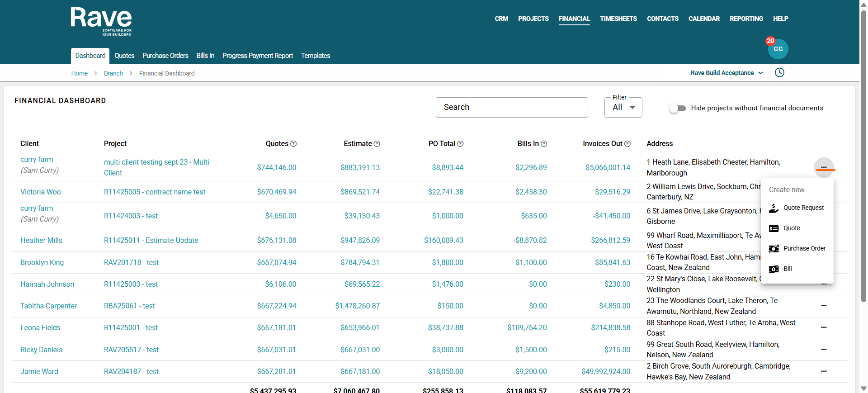Screen dimensions: 868x393
Task: Toggle Hide projects without financial documents
Action: [x=678, y=108]
